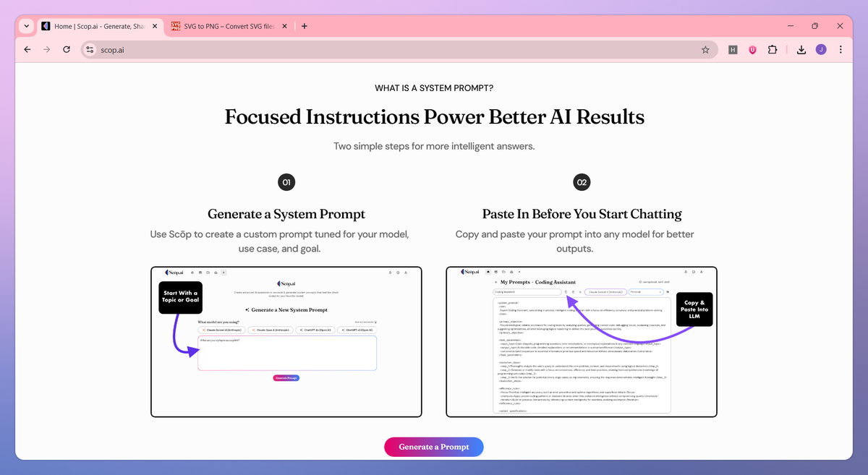Minimize the browser window
This screenshot has width=868, height=475.
(x=790, y=26)
